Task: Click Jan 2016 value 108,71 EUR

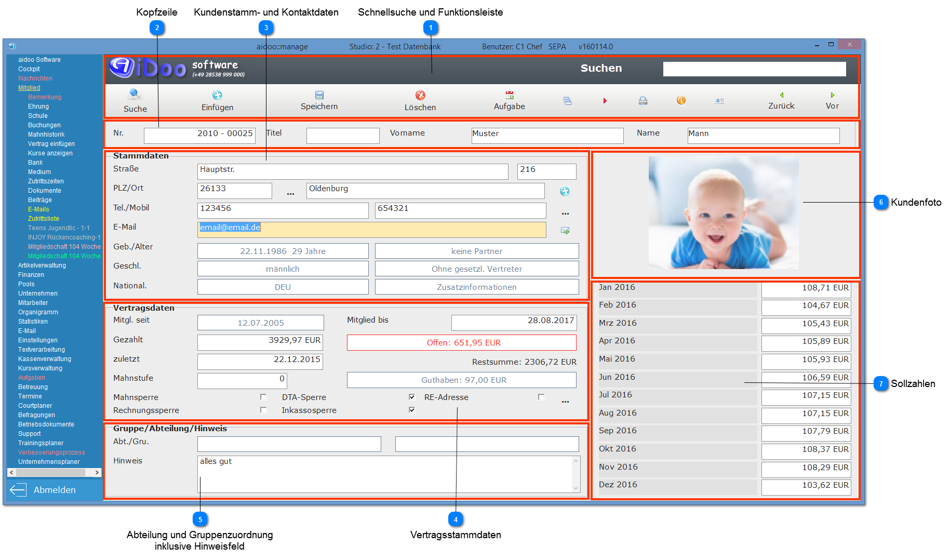Action: click(806, 289)
